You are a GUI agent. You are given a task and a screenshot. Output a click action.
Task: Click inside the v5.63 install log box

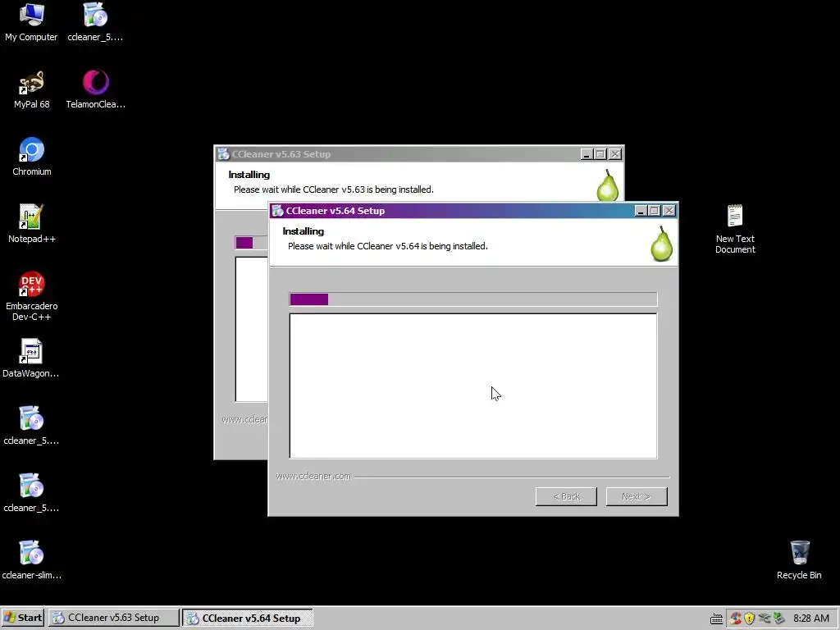(251, 329)
